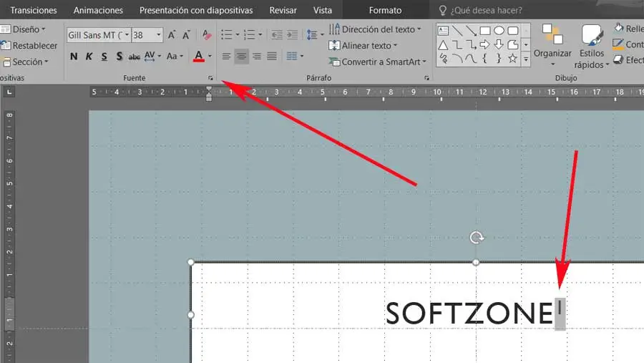Open the font size dropdown
The image size is (644, 363).
point(159,35)
